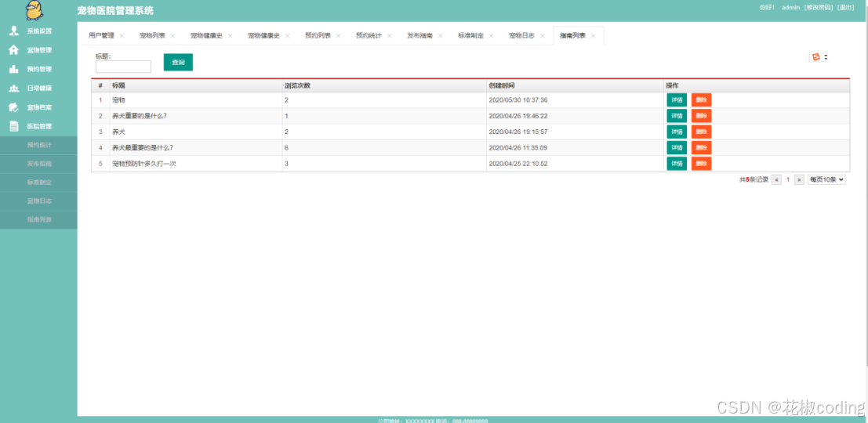View 详情 for row 3 养犬
This screenshot has height=423, width=868.
677,132
